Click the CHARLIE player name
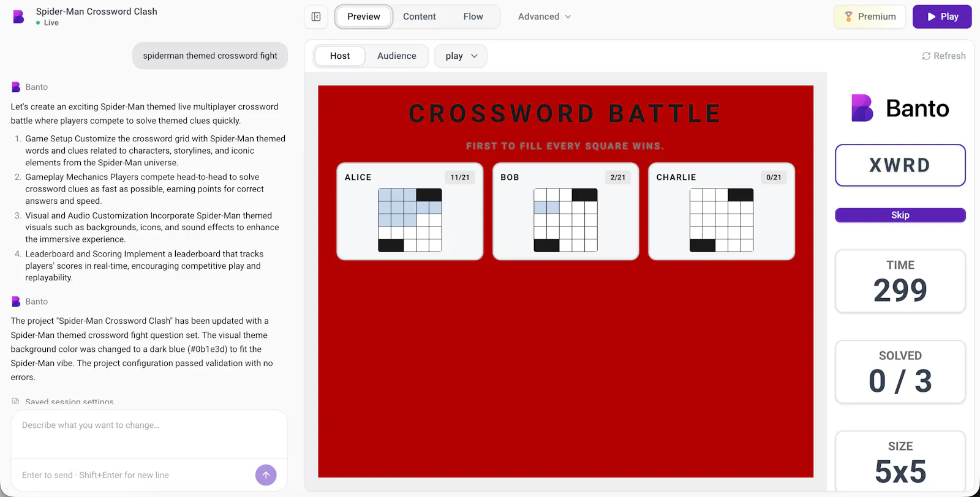The image size is (980, 497). point(676,177)
